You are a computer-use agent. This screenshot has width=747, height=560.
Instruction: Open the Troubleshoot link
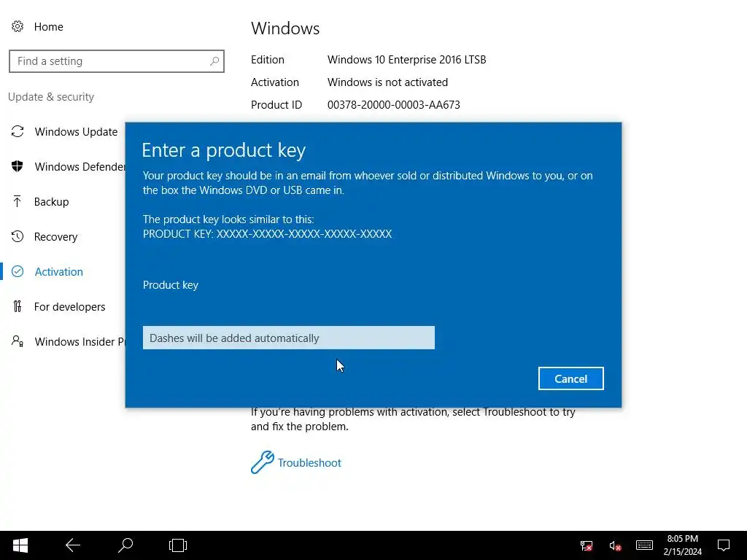coord(309,463)
